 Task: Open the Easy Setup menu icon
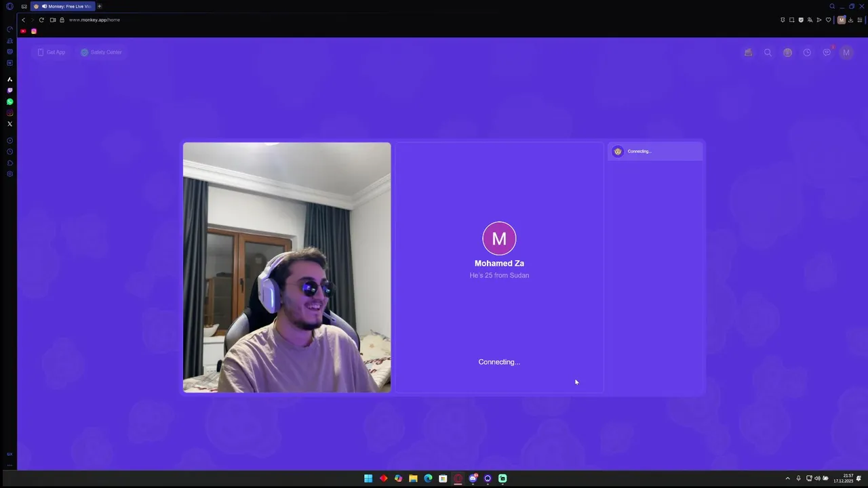coord(860,20)
